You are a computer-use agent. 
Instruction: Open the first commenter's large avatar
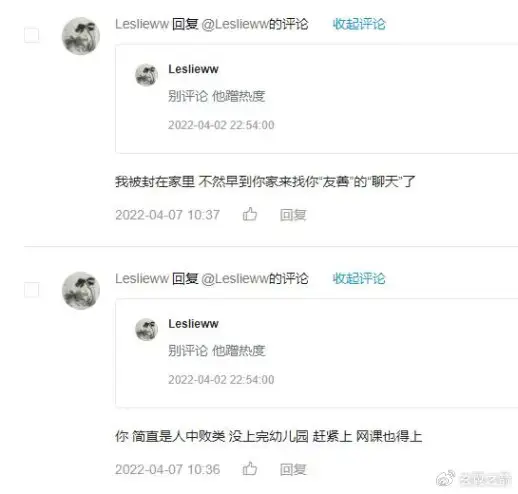[81, 36]
